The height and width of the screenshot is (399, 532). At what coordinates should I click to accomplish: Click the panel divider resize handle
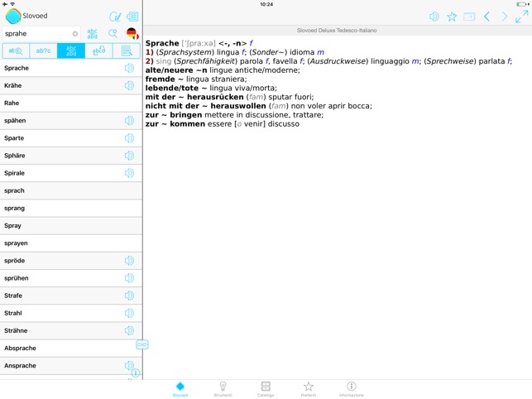pos(142,344)
